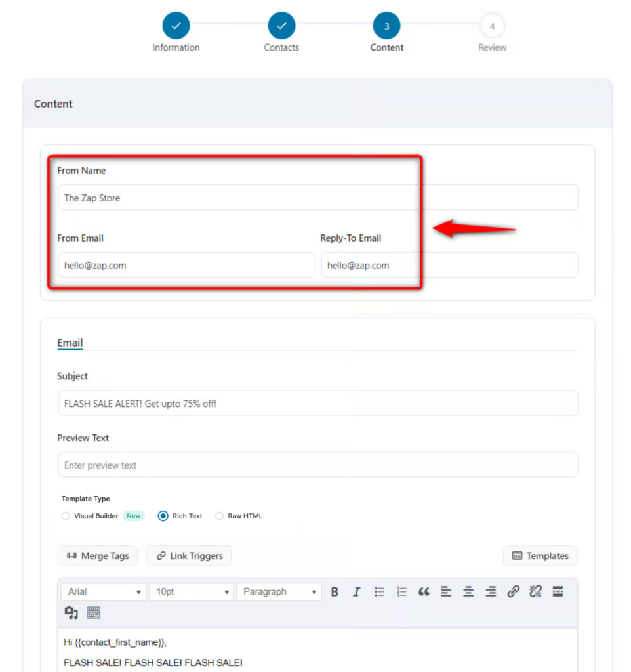Open the 10pt font size dropdown
This screenshot has width=631, height=672.
click(192, 592)
